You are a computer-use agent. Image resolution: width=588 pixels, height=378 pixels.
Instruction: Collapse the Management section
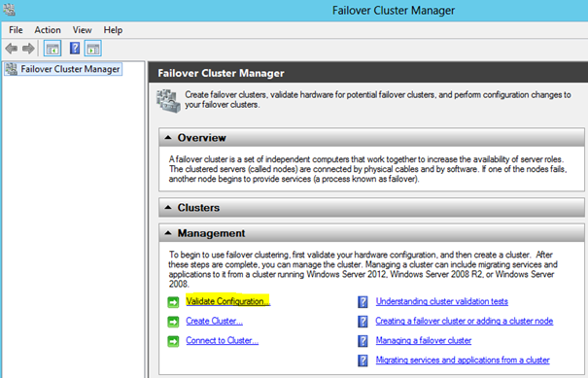coord(168,233)
